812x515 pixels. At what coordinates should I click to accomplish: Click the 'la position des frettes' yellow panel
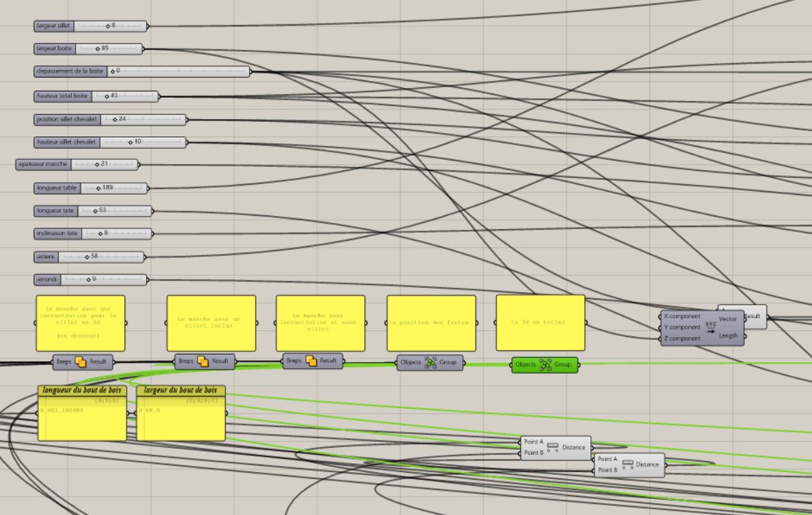point(431,323)
